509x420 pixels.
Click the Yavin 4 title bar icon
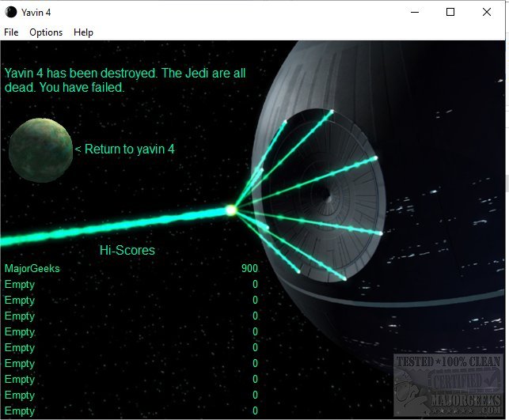click(x=11, y=13)
